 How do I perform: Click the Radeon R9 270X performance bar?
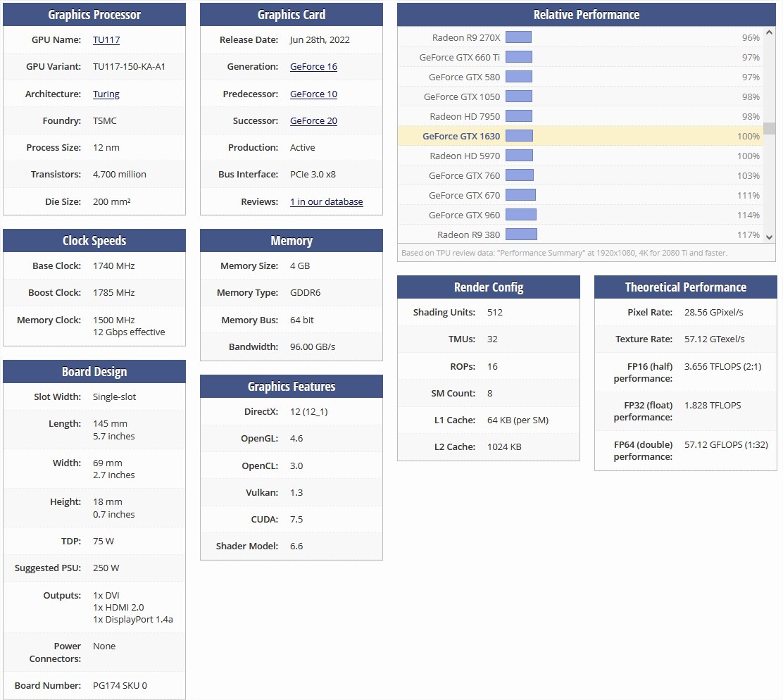(518, 37)
